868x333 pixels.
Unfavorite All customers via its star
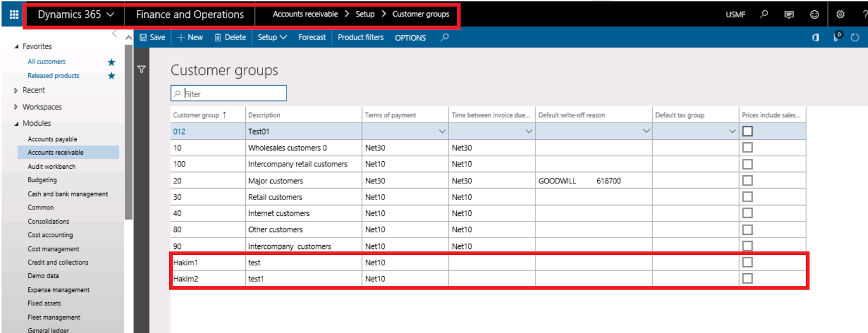coord(111,62)
